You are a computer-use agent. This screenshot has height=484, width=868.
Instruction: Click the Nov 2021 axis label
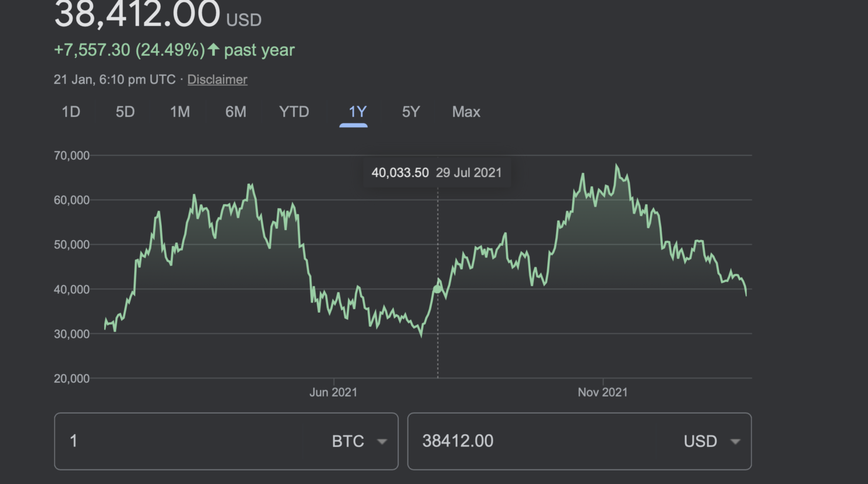602,392
